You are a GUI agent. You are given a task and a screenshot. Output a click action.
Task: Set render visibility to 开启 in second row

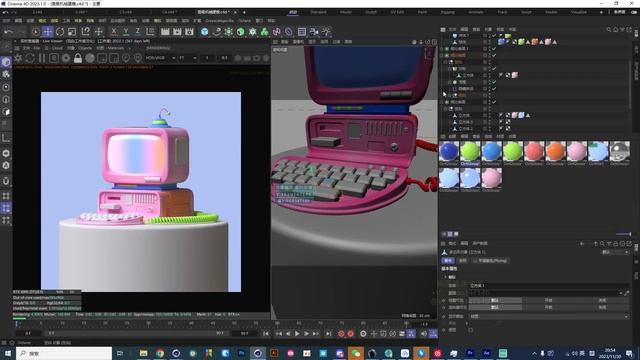[x=548, y=307]
